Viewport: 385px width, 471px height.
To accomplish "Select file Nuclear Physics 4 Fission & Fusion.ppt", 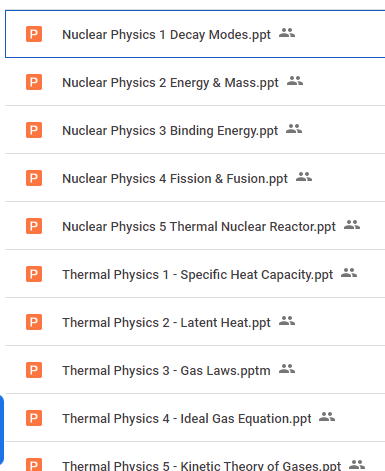I will (x=195, y=178).
